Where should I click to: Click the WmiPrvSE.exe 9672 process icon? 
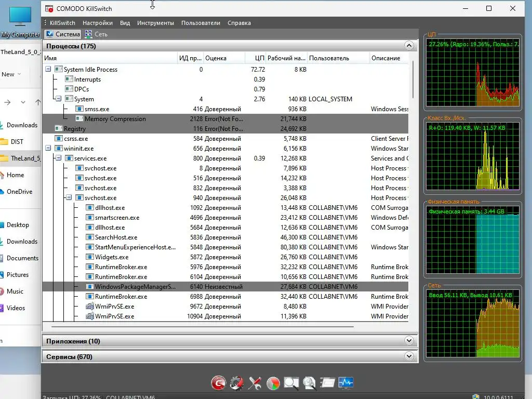point(90,307)
